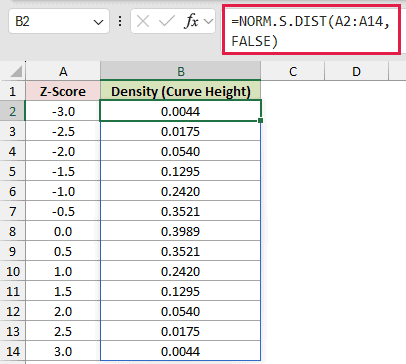Select row 14 header

click(x=13, y=351)
